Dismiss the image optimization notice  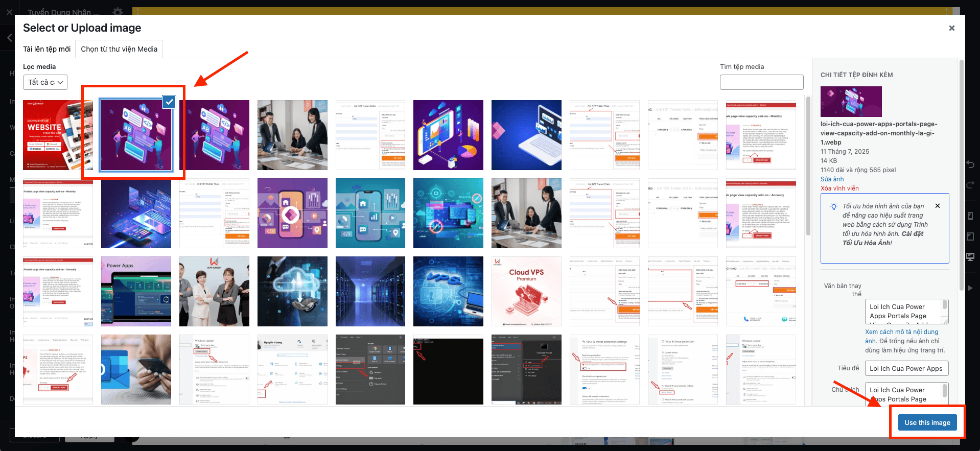coord(938,206)
